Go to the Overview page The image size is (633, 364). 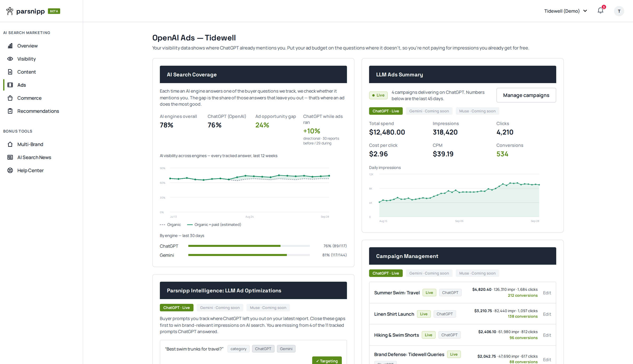click(x=27, y=46)
